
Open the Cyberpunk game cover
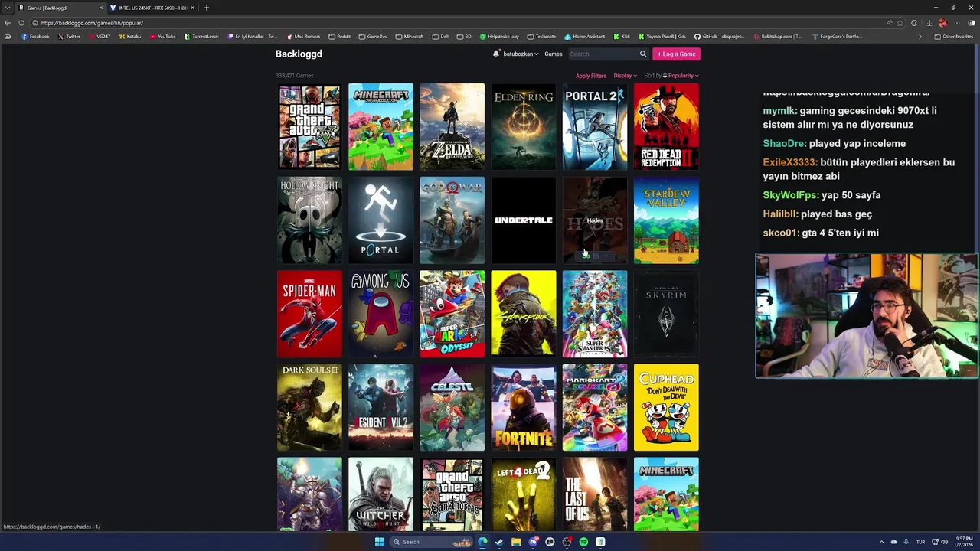(x=524, y=314)
